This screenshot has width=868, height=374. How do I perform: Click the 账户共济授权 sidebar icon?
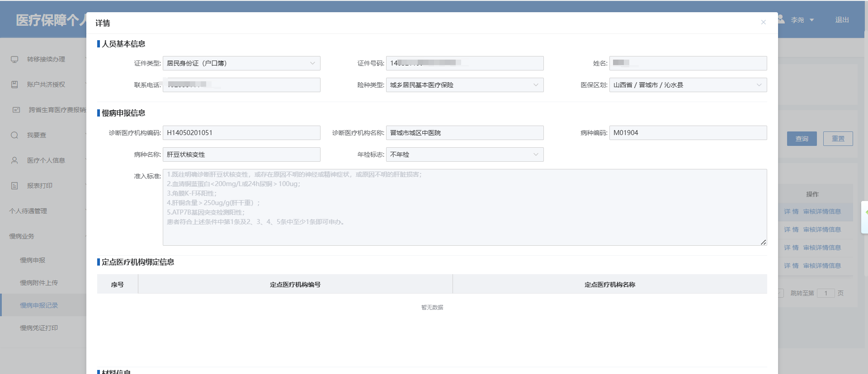(x=14, y=84)
